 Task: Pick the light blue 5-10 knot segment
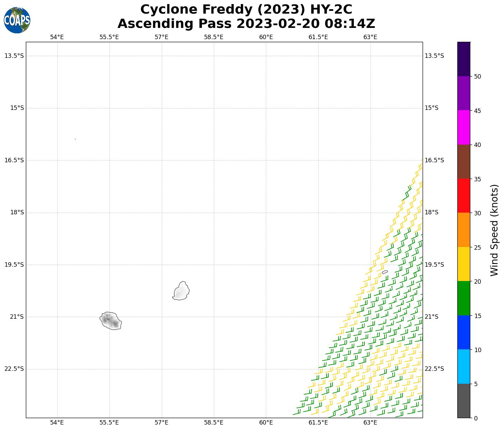(x=463, y=366)
